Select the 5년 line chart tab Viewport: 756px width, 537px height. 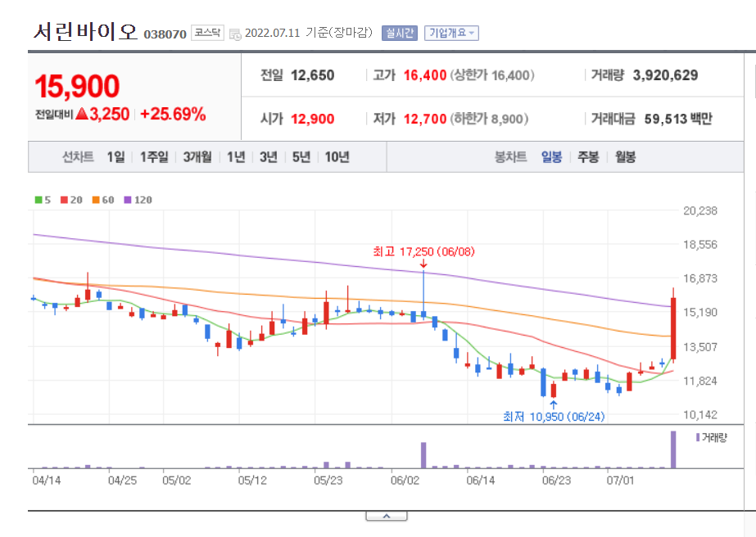[301, 157]
